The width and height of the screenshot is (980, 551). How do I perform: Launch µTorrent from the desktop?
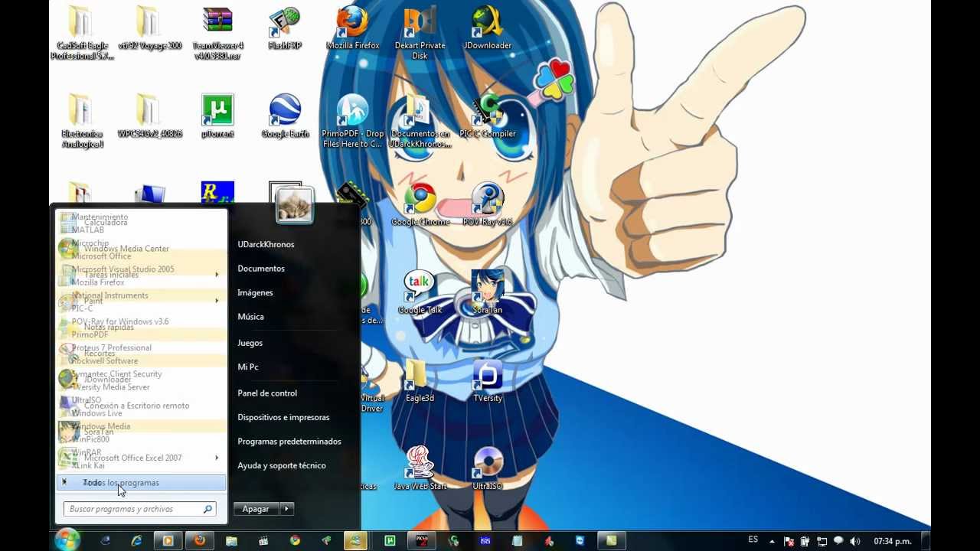217,116
